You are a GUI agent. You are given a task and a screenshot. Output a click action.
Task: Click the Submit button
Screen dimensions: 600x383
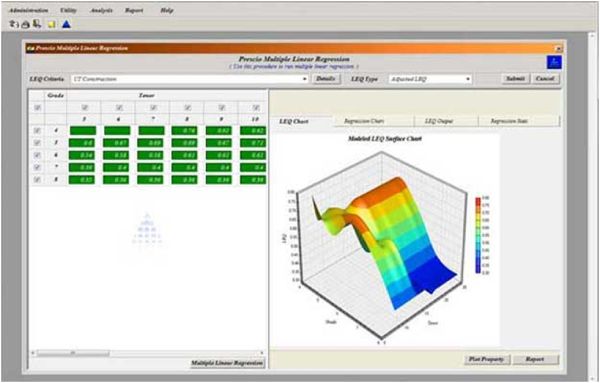pos(515,79)
